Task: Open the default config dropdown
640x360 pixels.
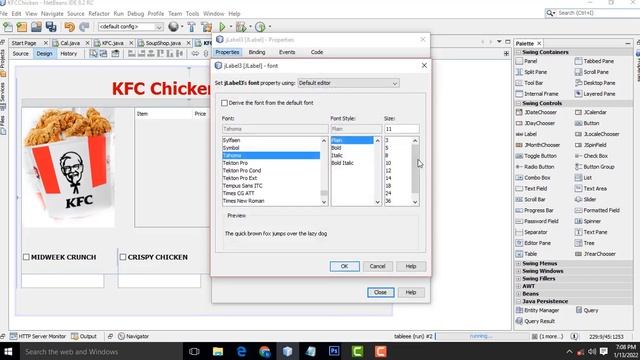Action: coord(131,27)
